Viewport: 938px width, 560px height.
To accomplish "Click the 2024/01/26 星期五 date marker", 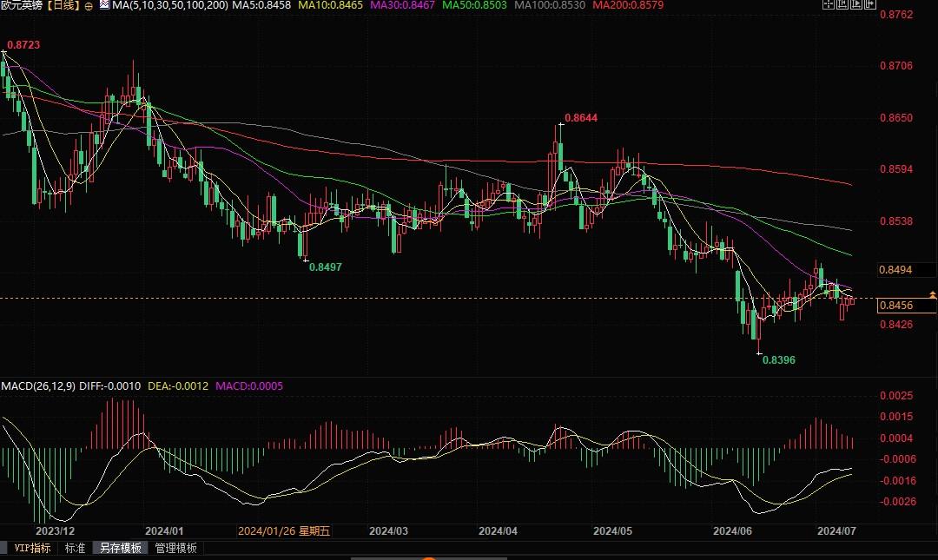I will pyautogui.click(x=284, y=530).
